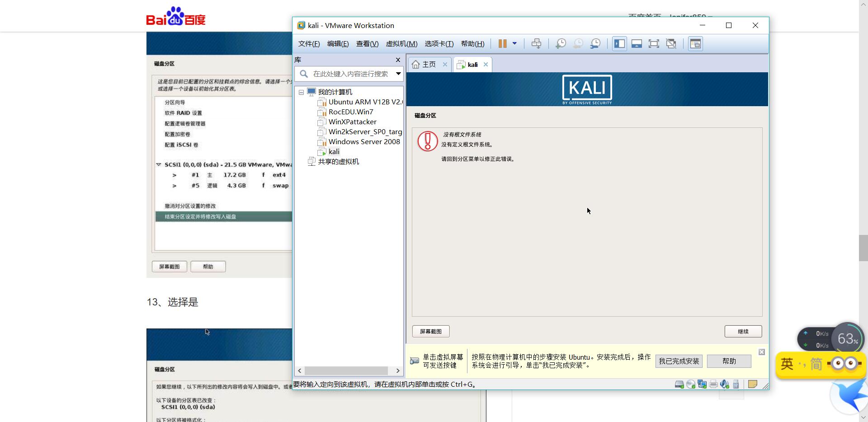This screenshot has width=868, height=422.
Task: Click the sound card status icon
Action: click(725, 384)
